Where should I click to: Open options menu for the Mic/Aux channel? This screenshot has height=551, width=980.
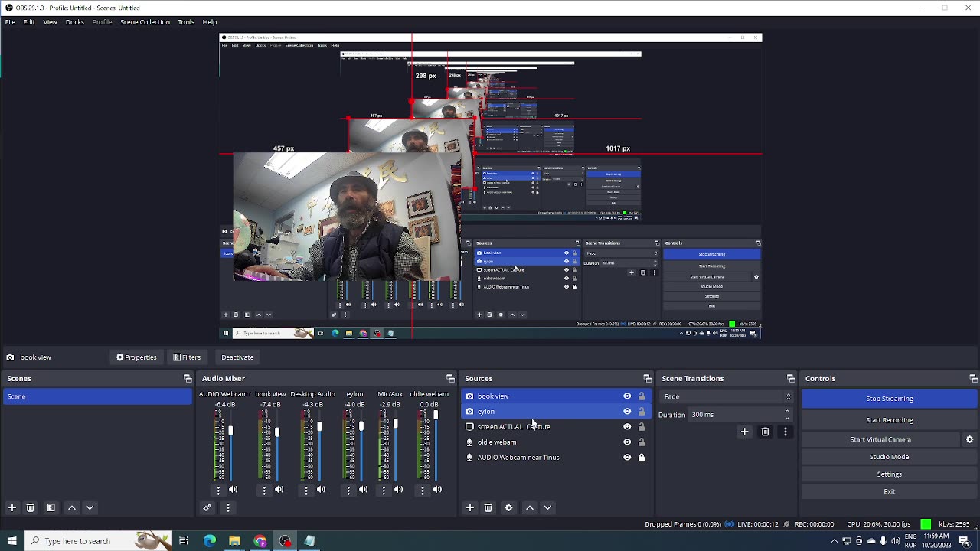click(x=384, y=490)
